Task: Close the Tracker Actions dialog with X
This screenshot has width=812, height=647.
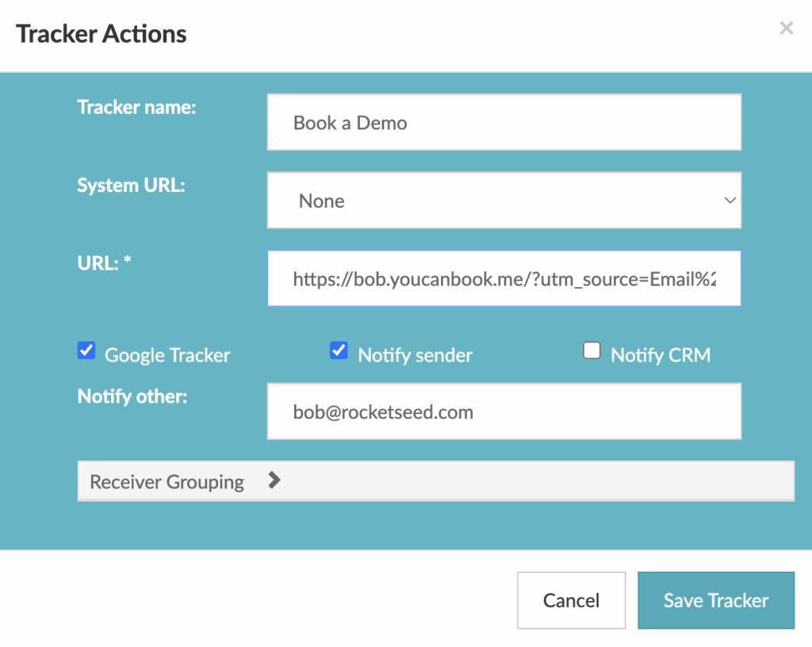Action: 786,29
